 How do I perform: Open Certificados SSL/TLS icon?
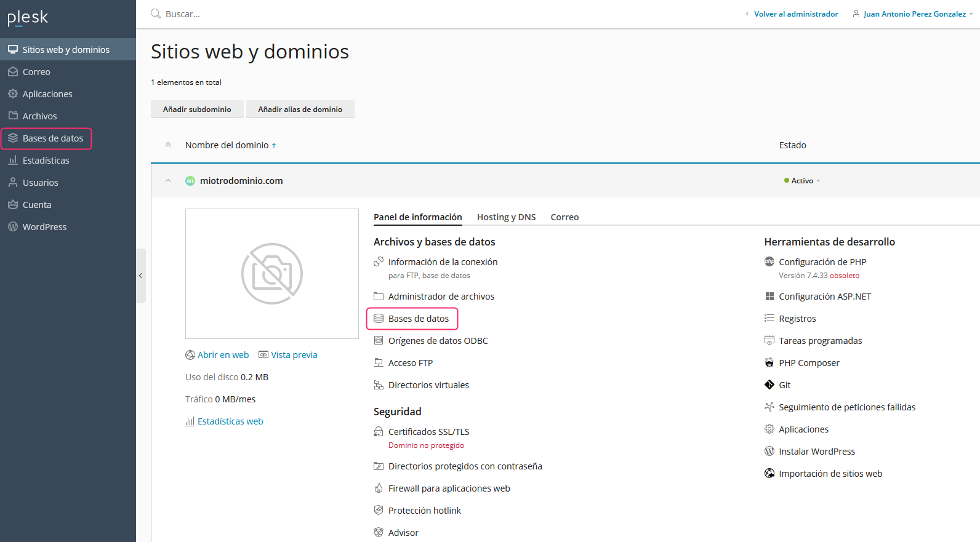click(x=379, y=432)
